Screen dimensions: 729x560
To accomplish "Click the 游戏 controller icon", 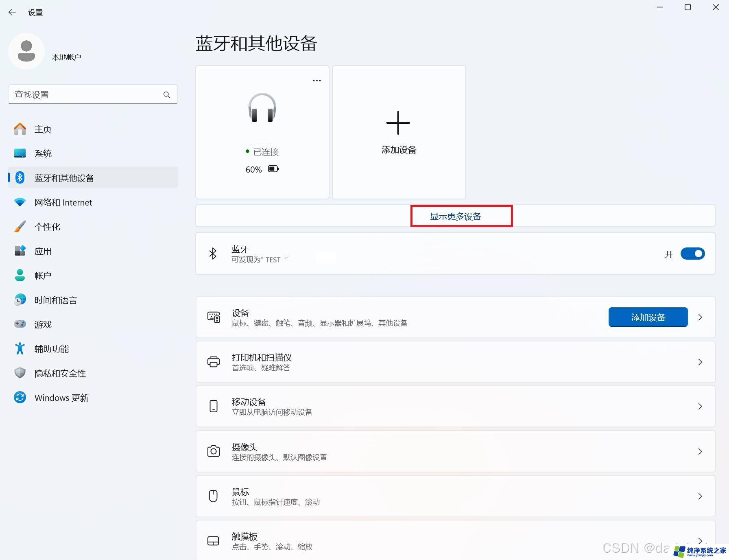I will 20,324.
